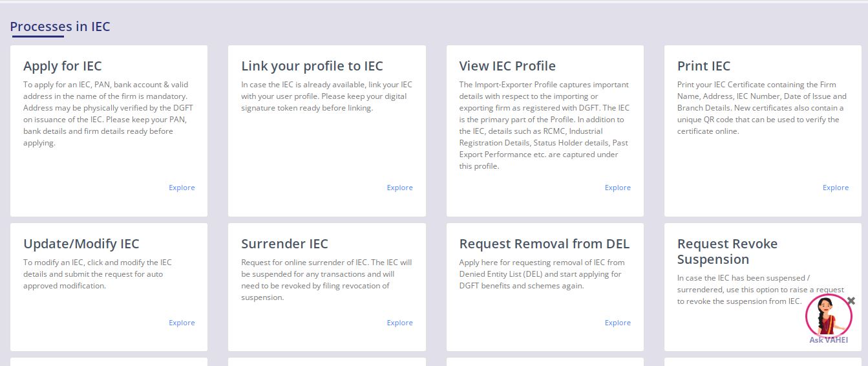Open the Ask VAHEI chatbot avatar
868x366 pixels.
828,315
